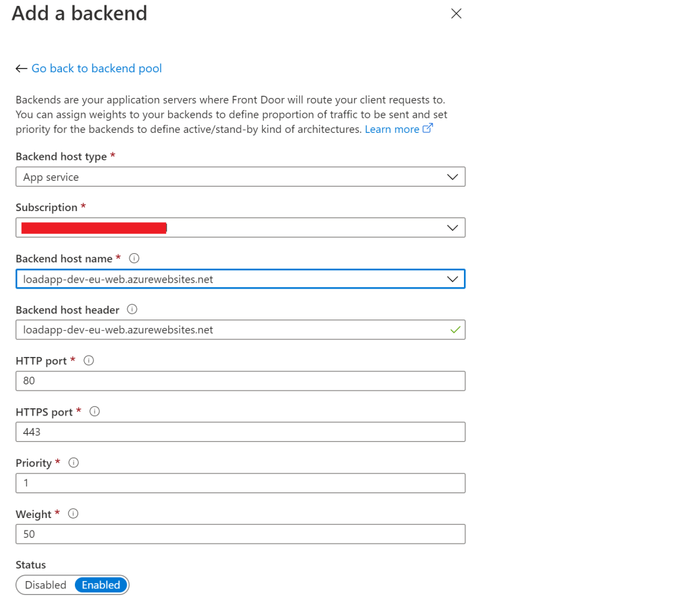
Task: Click the back arrow icon to backend pool
Action: [21, 68]
